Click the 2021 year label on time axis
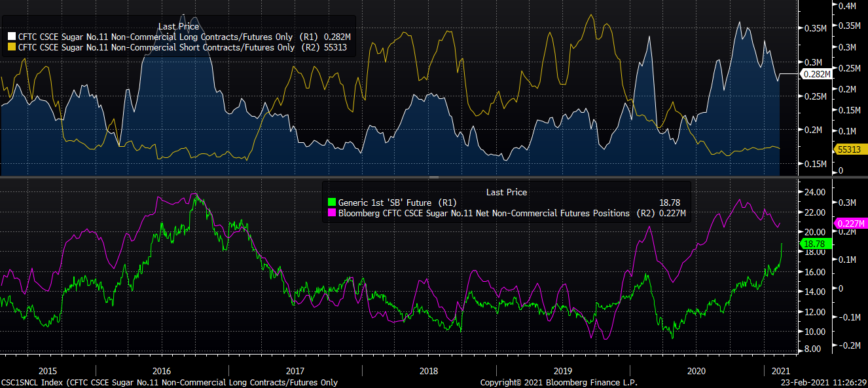The image size is (868, 388). click(x=780, y=370)
